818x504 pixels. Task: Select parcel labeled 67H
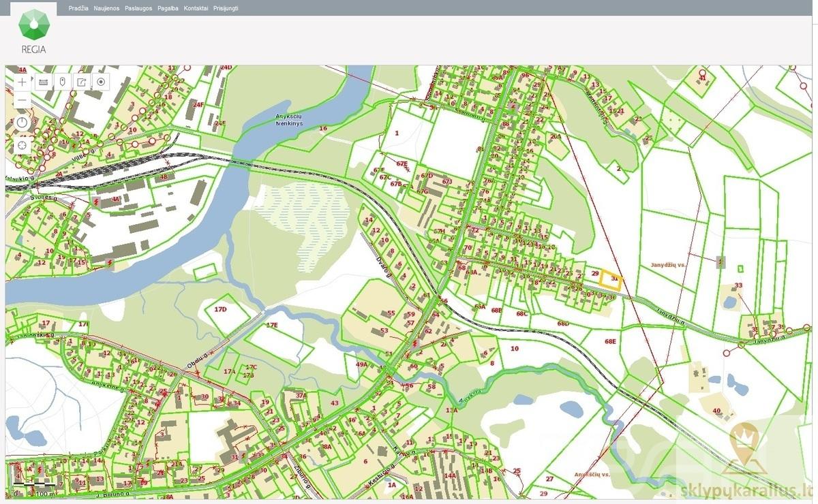click(440, 231)
